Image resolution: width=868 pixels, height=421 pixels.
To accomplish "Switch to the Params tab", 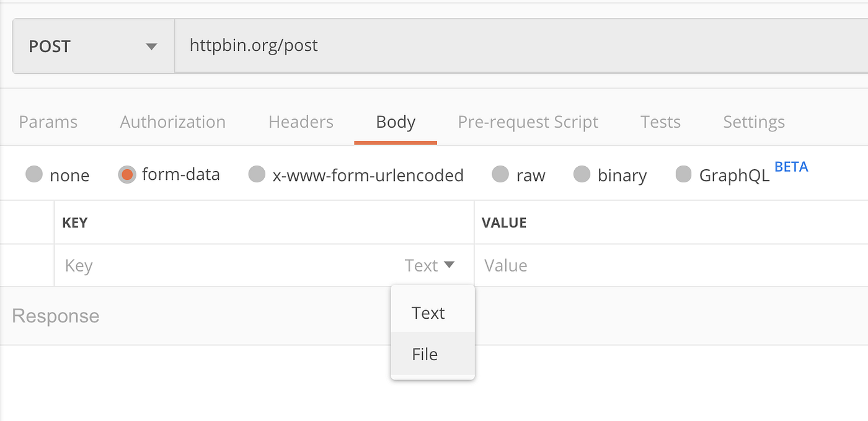I will (x=48, y=122).
